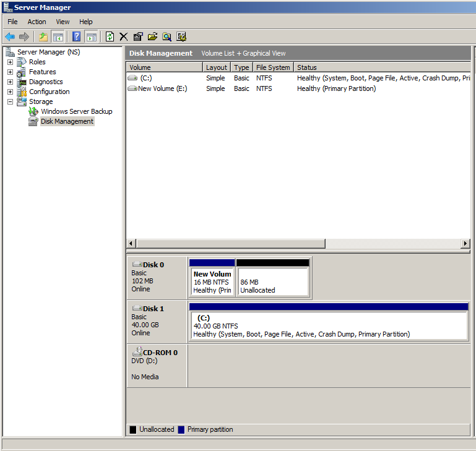This screenshot has height=451, width=476.
Task: Open Help with the question mark icon
Action: (77, 37)
